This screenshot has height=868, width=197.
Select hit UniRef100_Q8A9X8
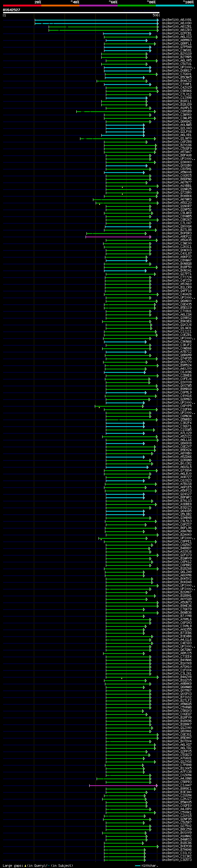(x=176, y=443)
